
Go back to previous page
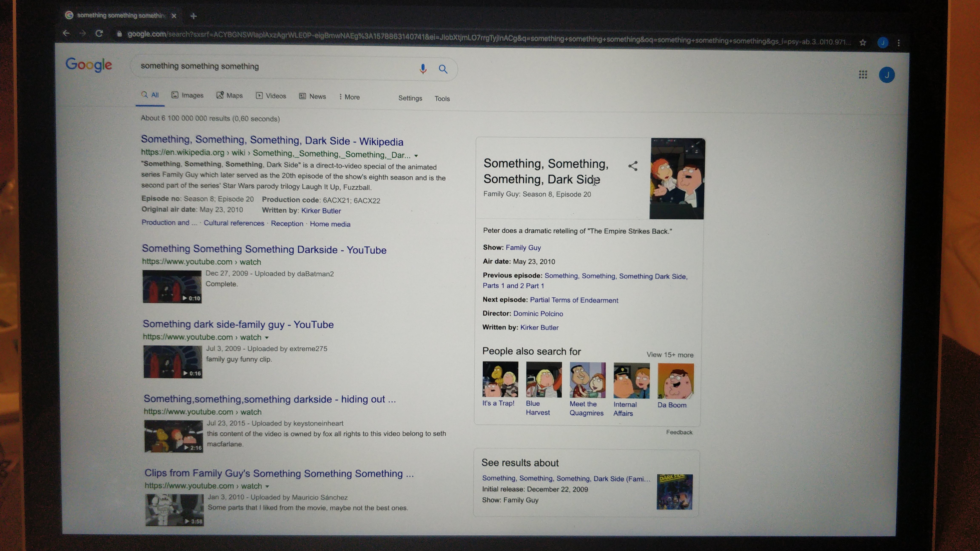click(x=67, y=33)
